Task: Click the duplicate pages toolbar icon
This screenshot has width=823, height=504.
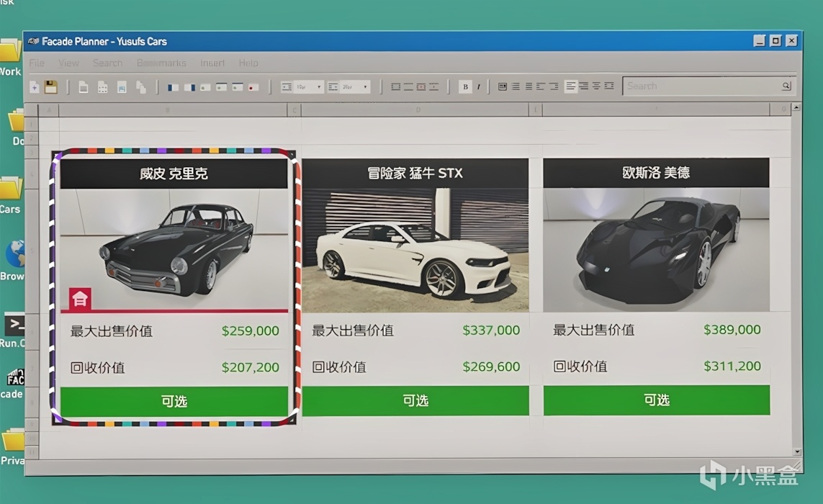Action: pyautogui.click(x=140, y=87)
